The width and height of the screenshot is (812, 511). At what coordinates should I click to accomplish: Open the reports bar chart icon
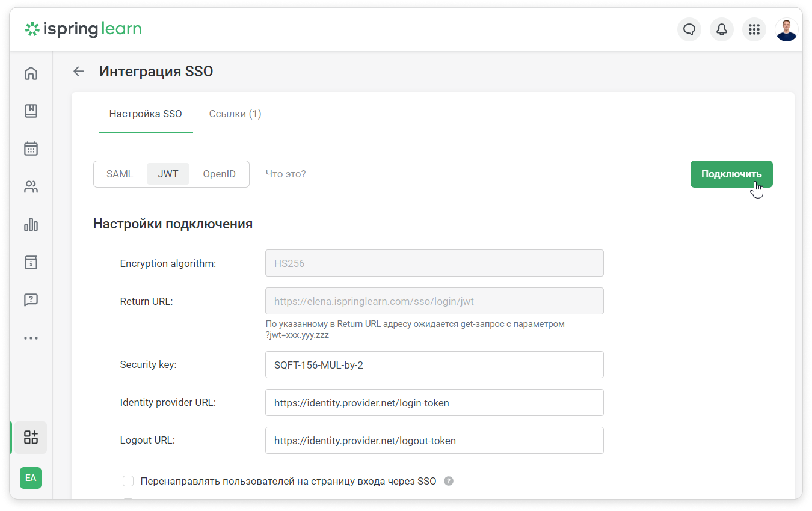31,225
